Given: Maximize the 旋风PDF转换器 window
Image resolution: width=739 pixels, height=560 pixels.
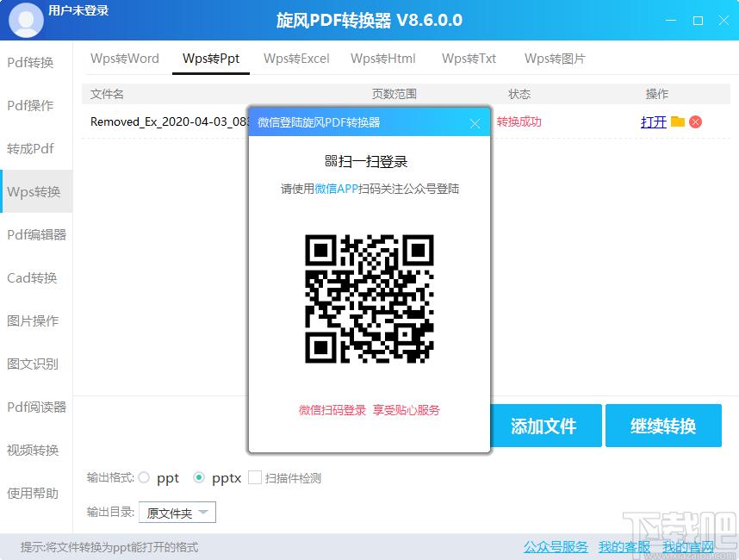Looking at the screenshot, I should (698, 21).
